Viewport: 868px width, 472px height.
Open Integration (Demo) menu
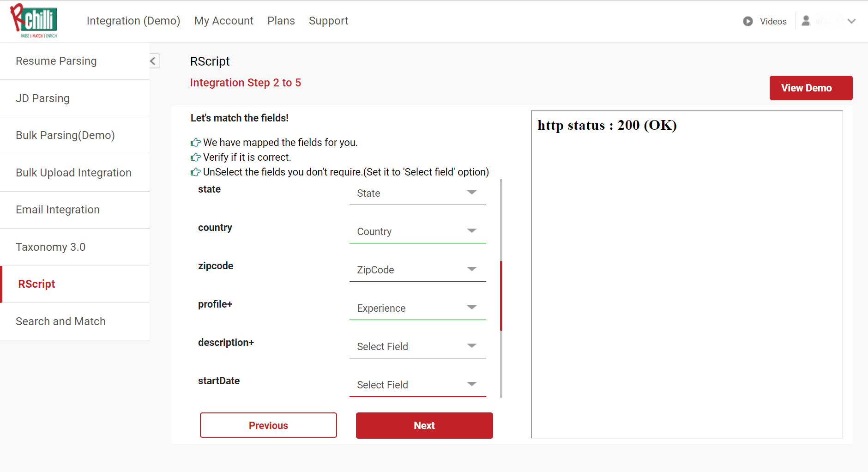coord(133,21)
